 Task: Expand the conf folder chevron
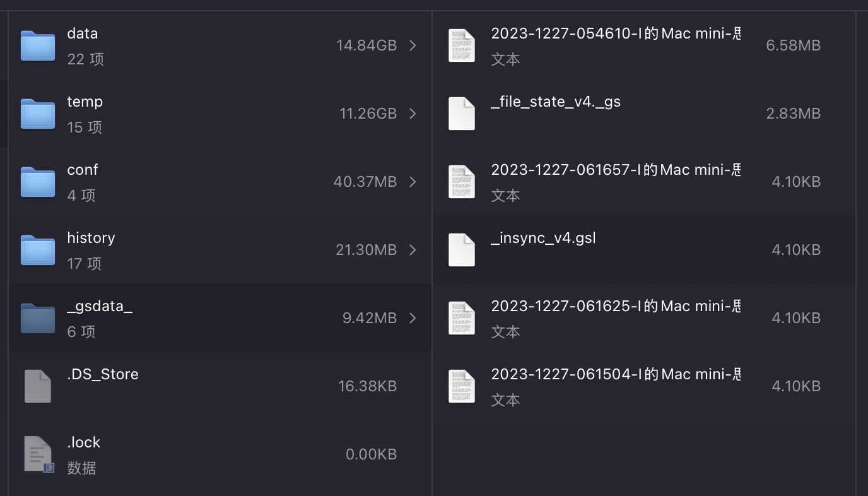click(x=413, y=182)
